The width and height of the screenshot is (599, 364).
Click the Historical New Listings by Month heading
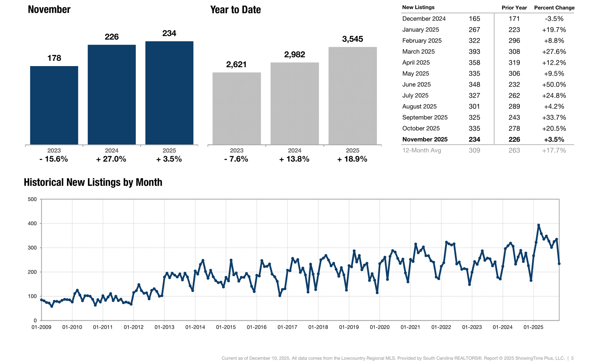click(x=93, y=182)
